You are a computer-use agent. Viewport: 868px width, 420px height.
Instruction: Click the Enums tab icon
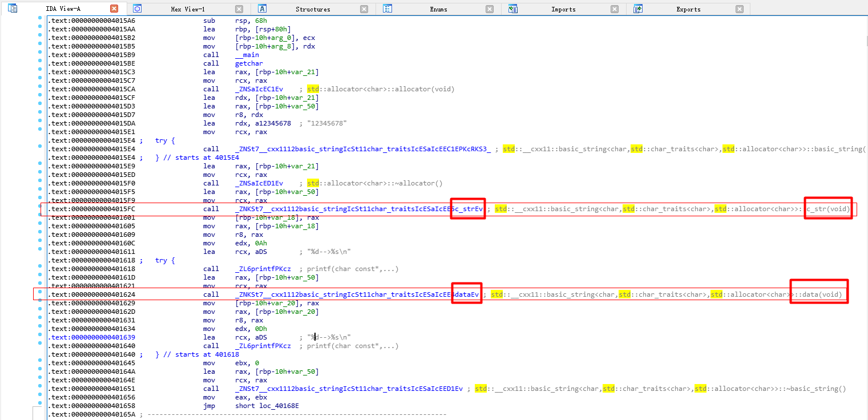point(388,9)
